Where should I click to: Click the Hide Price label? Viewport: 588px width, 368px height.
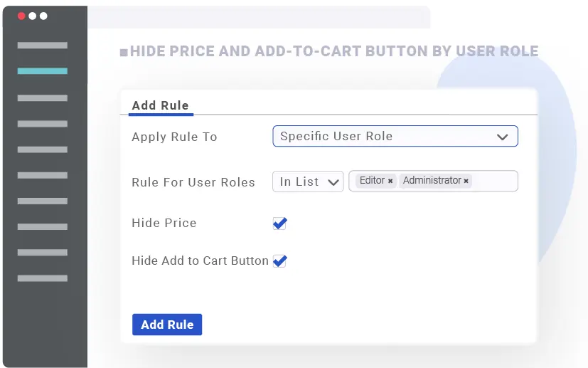164,223
